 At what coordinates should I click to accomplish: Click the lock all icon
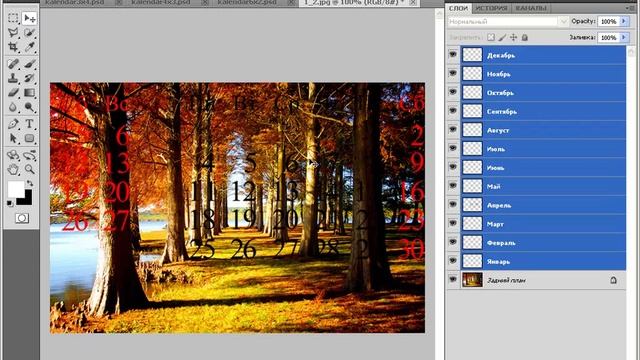click(x=525, y=38)
